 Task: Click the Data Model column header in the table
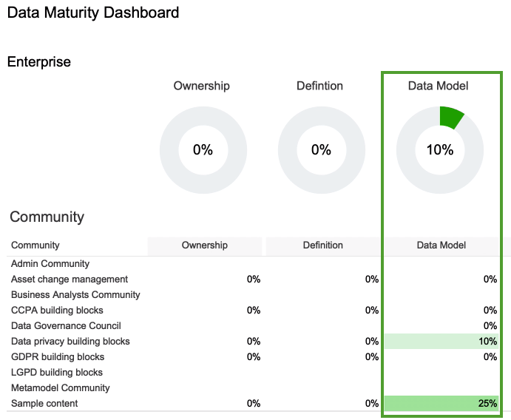tap(441, 245)
